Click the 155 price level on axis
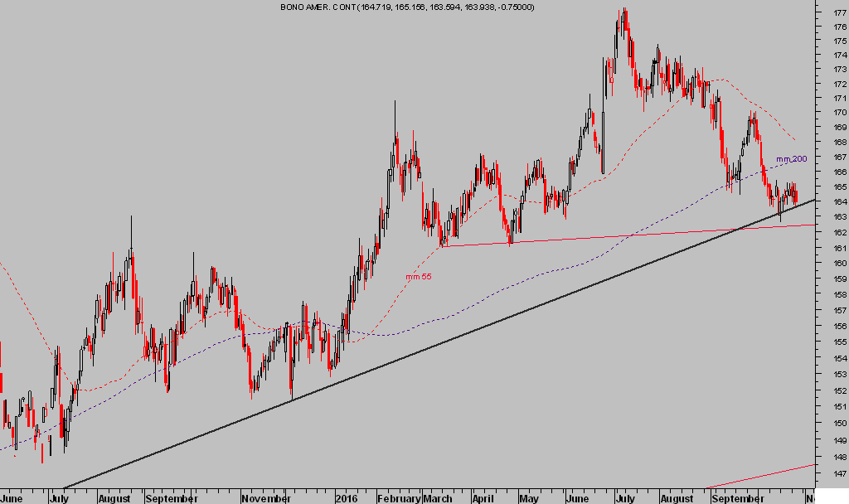Image resolution: width=849 pixels, height=504 pixels. click(840, 342)
